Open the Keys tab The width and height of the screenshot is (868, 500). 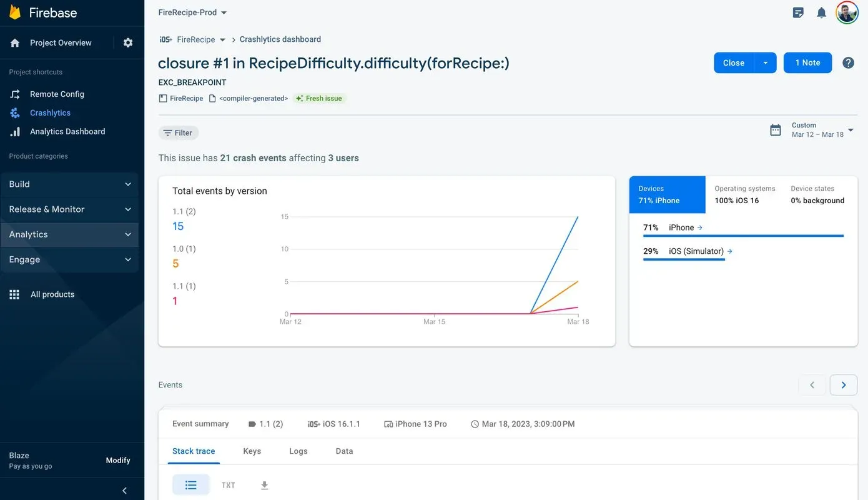point(252,451)
